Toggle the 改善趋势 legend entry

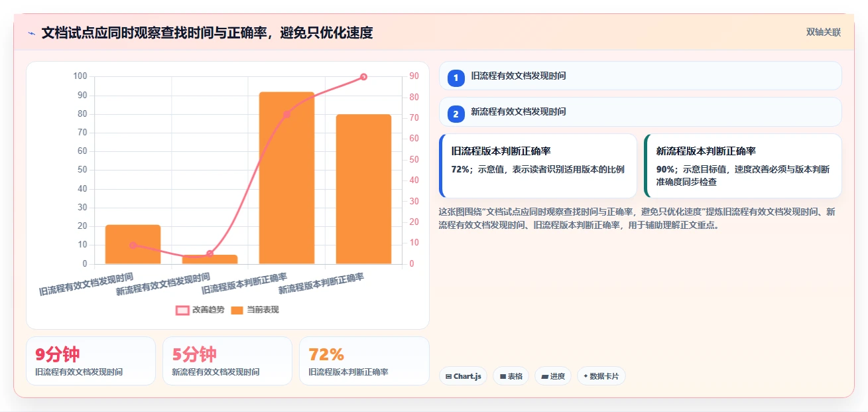coord(200,310)
